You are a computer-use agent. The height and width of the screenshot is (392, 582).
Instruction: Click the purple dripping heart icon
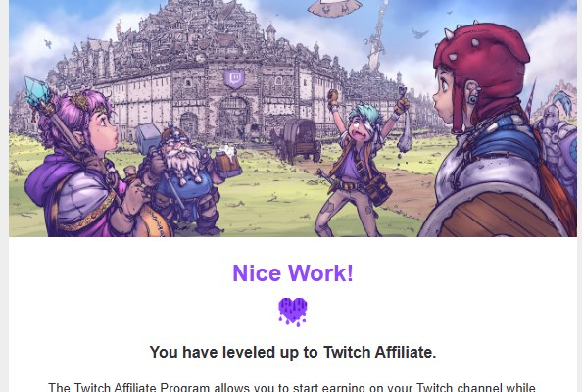[x=293, y=312]
